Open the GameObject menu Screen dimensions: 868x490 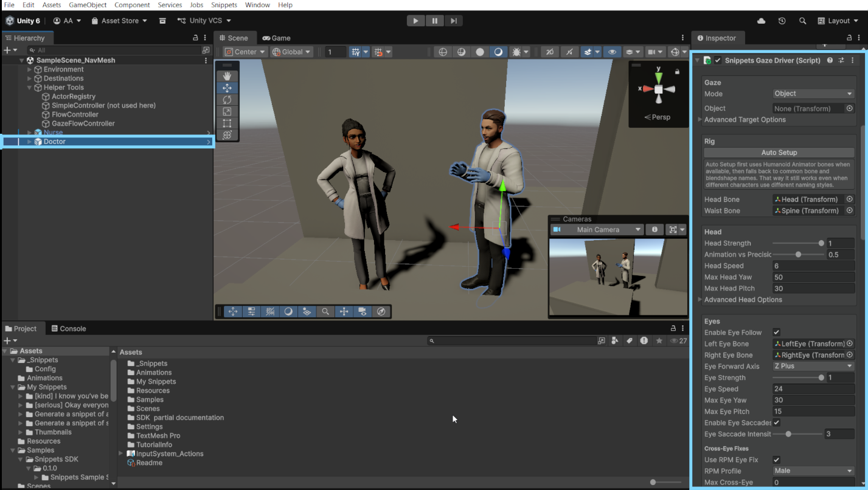[x=88, y=5]
